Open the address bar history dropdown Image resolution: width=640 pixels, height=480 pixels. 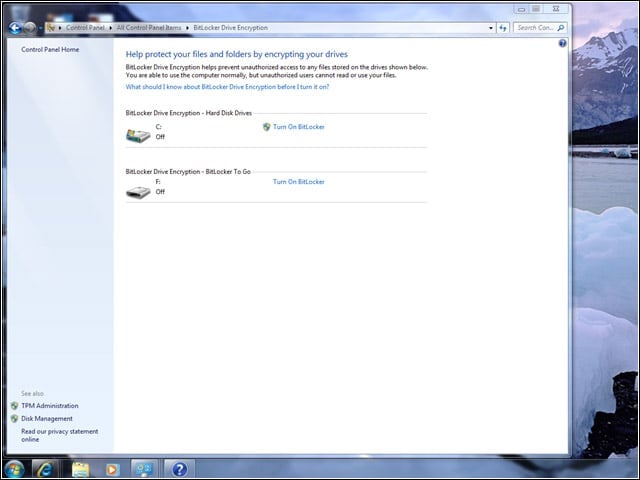tap(491, 28)
